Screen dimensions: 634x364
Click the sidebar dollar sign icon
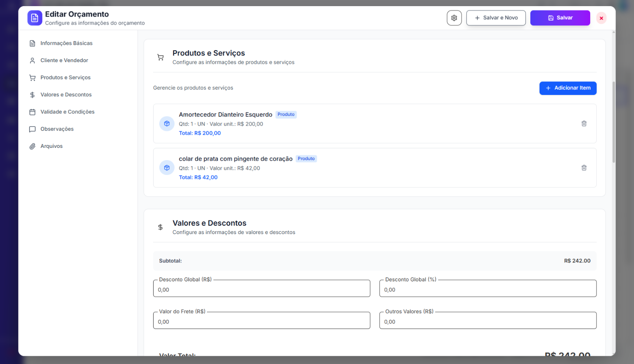32,95
